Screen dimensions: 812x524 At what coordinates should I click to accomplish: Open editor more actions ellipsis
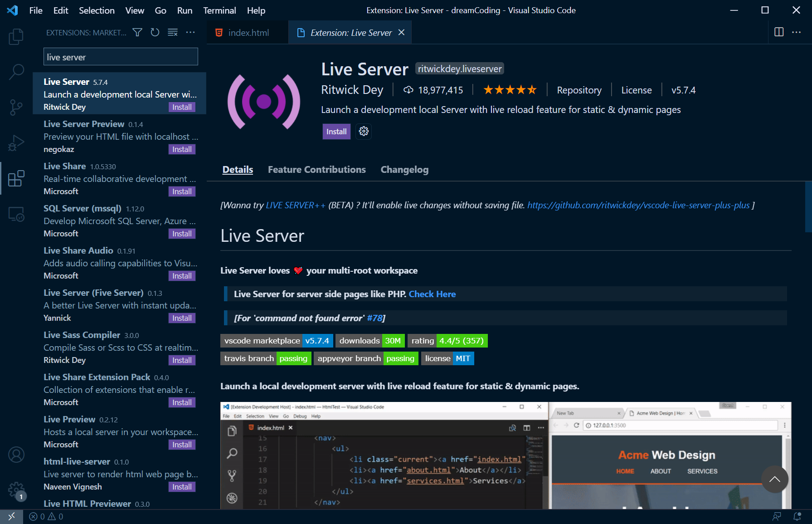(x=797, y=32)
